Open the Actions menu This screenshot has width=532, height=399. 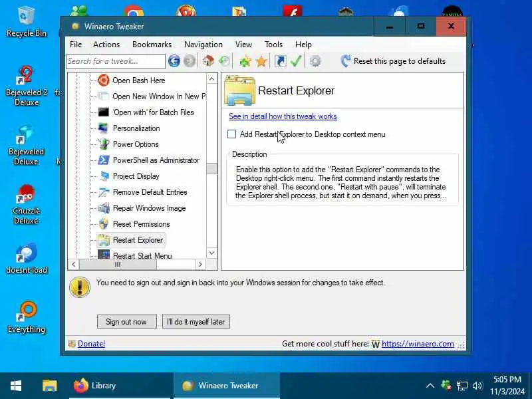106,45
